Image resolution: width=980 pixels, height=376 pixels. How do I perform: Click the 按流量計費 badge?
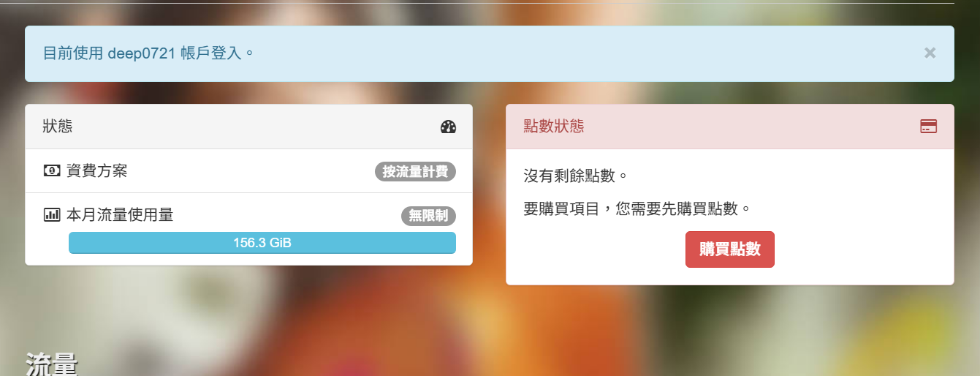click(x=415, y=172)
